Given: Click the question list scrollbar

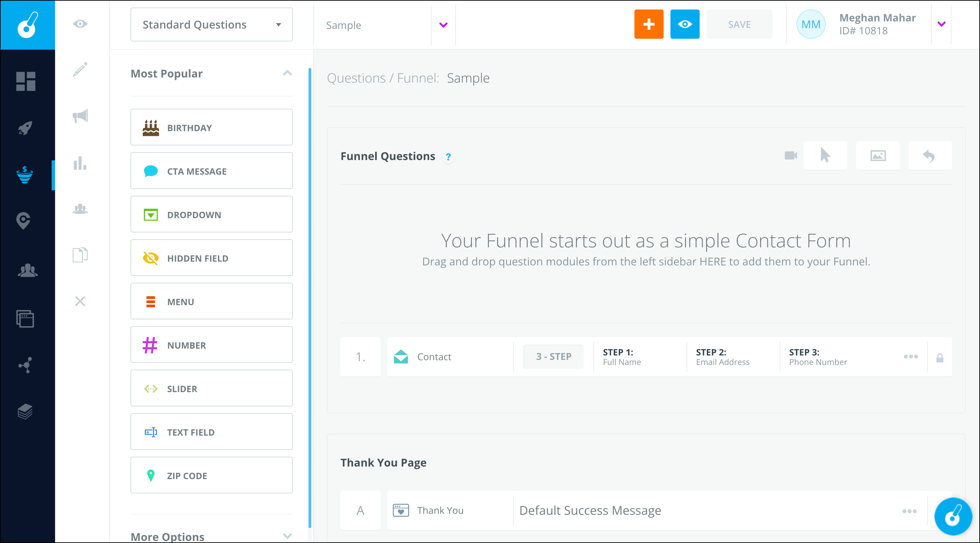Looking at the screenshot, I should pos(310,298).
